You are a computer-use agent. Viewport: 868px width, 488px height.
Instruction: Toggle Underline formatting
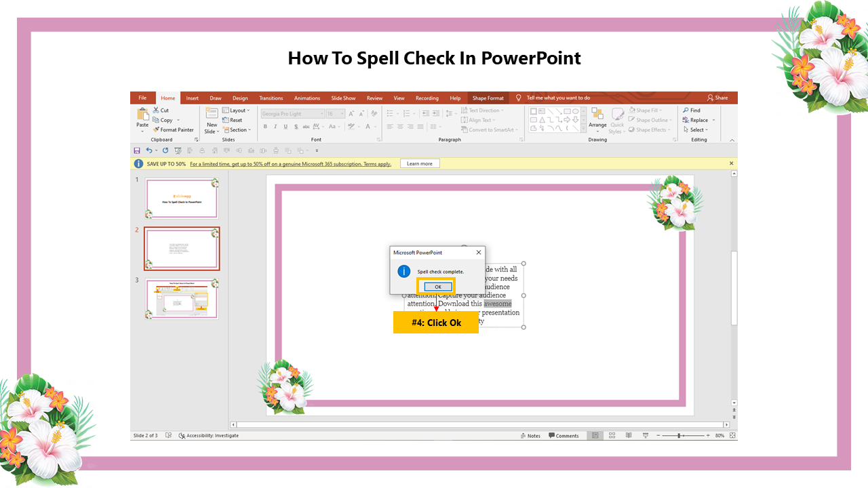(x=284, y=127)
